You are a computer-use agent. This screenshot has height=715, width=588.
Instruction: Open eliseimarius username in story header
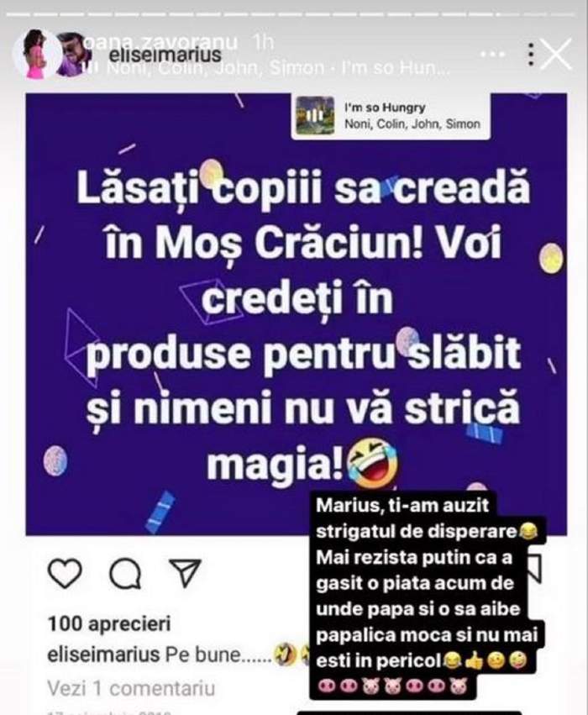point(165,55)
